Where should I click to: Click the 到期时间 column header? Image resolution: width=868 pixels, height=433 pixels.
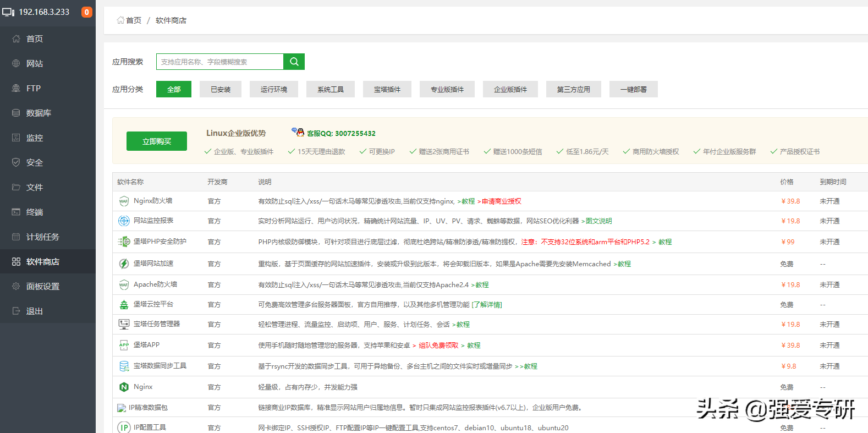(x=833, y=182)
